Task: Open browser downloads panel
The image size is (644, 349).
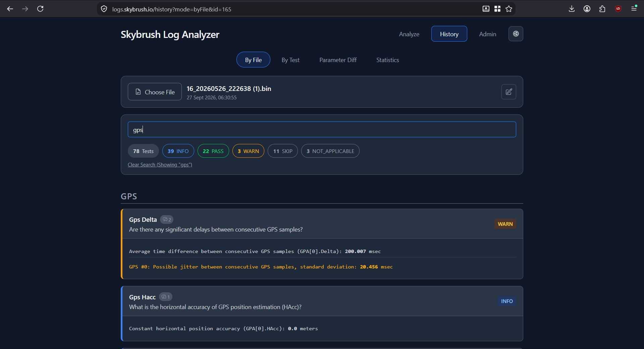Action: (x=572, y=9)
